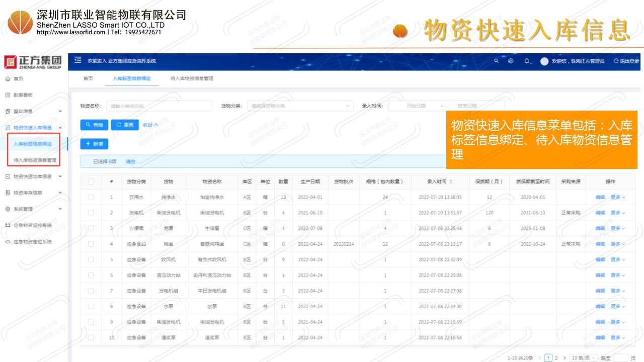Open the 货物分类 dropdown filter
The width and height of the screenshot is (644, 362).
point(300,106)
